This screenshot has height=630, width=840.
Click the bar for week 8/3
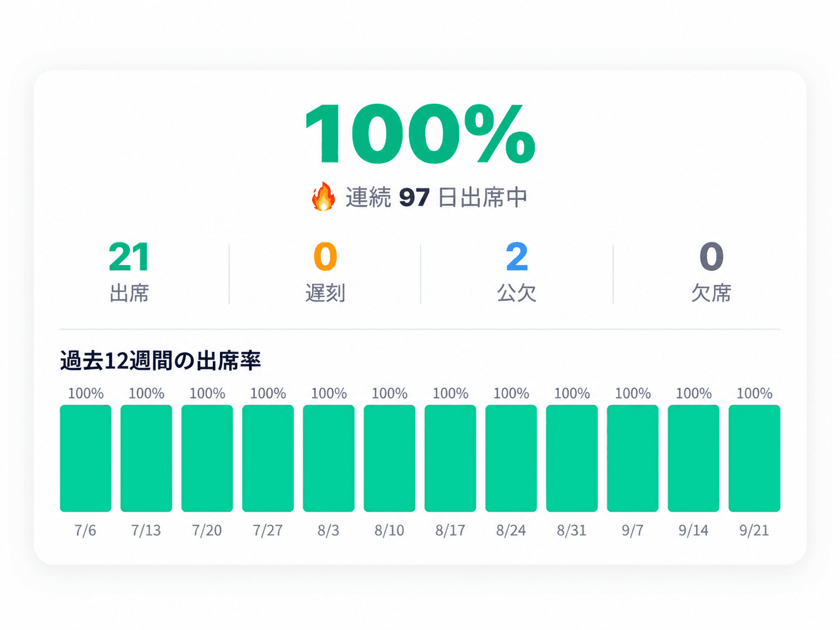coord(329,458)
